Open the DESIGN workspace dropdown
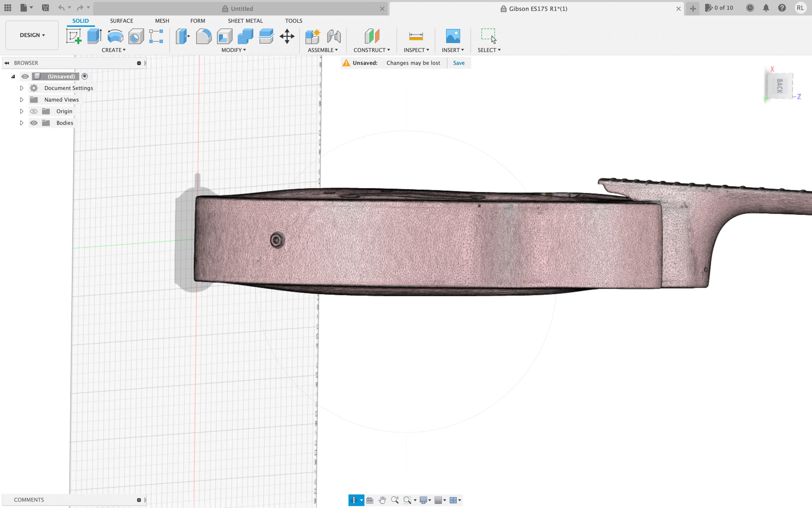 coord(32,35)
